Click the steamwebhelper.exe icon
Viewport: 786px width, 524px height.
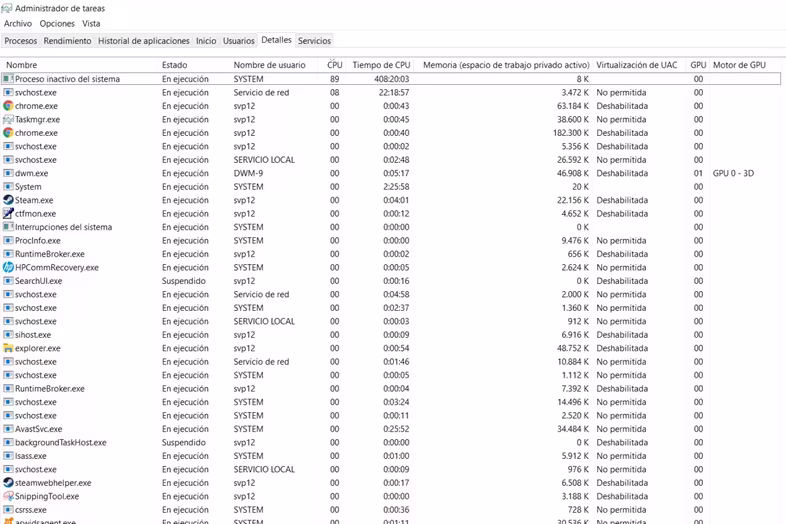point(8,482)
